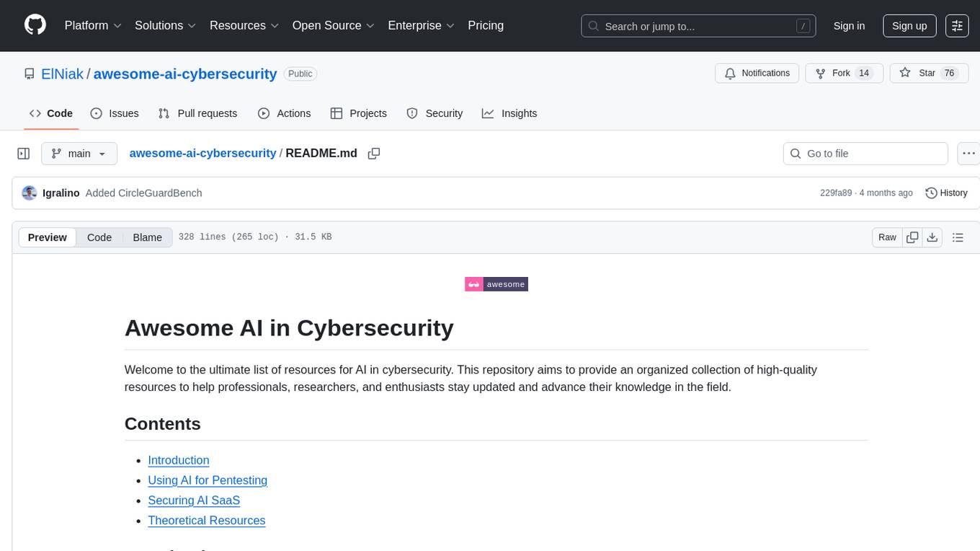Switch to the Actions tab
Screen dimensions: 980x551
pyautogui.click(x=284, y=113)
